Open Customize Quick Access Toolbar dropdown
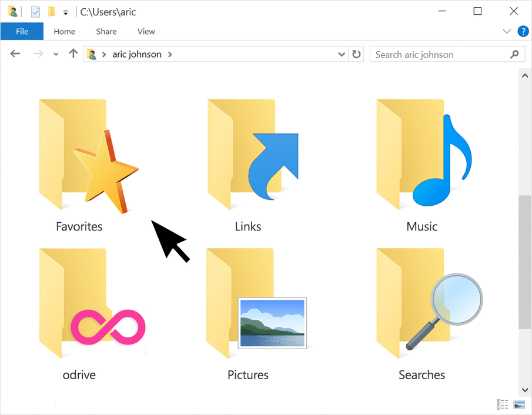 point(66,13)
